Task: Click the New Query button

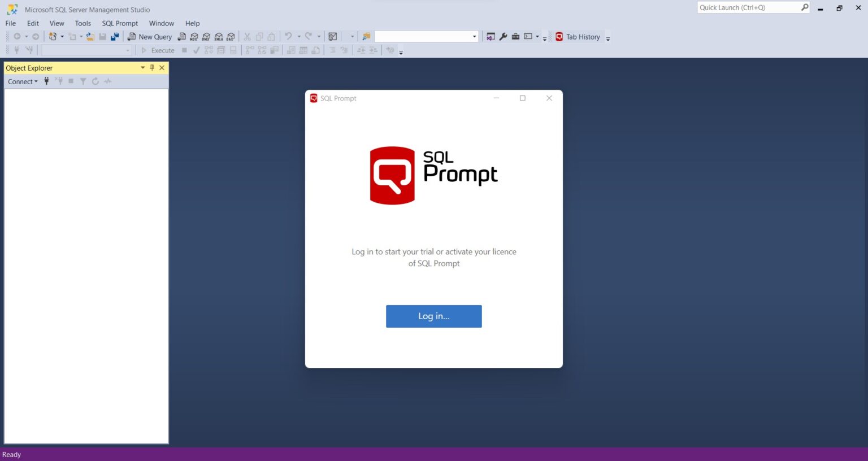Action: (150, 36)
